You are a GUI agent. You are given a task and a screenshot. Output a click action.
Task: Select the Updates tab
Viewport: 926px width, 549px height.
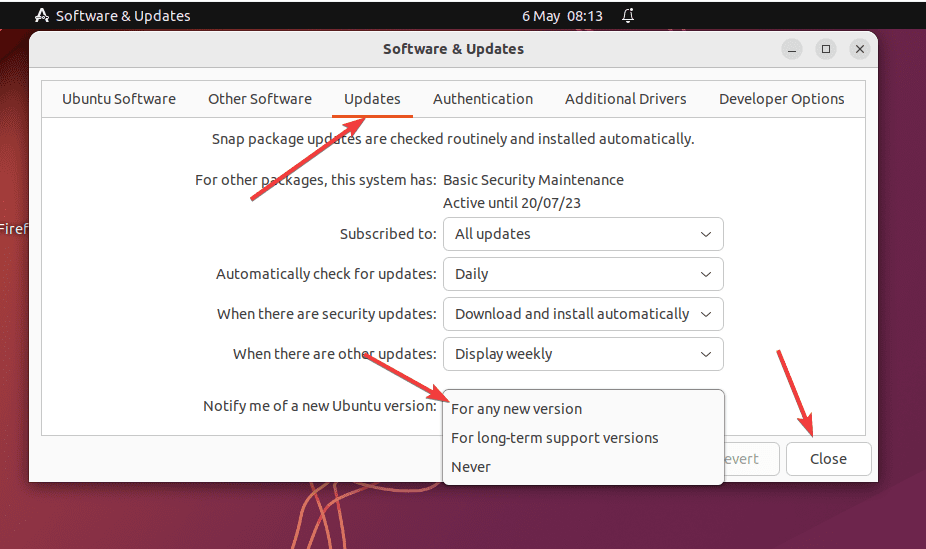(x=372, y=99)
